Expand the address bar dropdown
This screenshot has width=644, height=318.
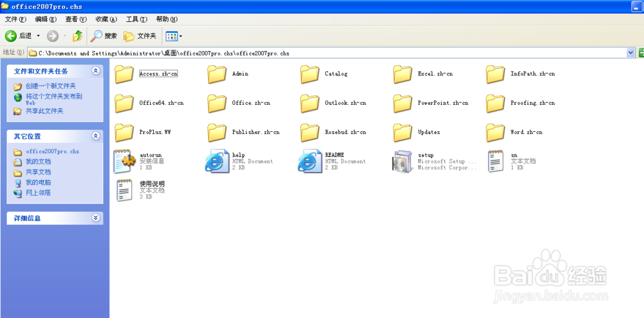pyautogui.click(x=631, y=53)
